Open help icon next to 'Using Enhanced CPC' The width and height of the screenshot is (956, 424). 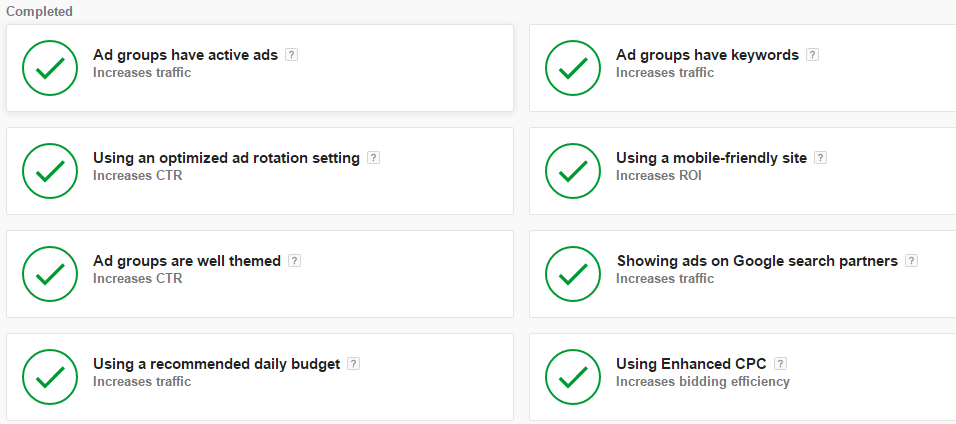(x=780, y=364)
